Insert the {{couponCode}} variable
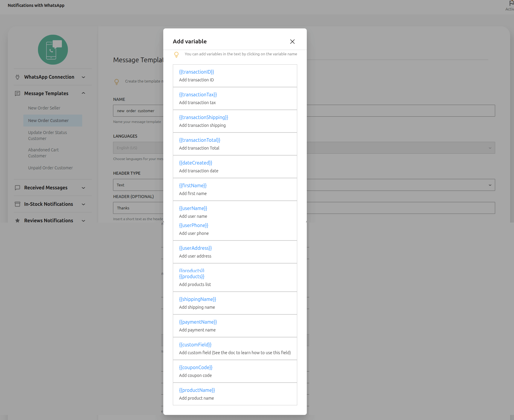The width and height of the screenshot is (514, 420). (x=196, y=367)
